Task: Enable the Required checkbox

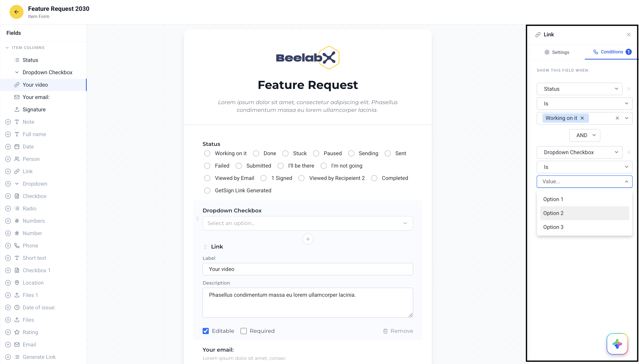Action: (x=244, y=331)
